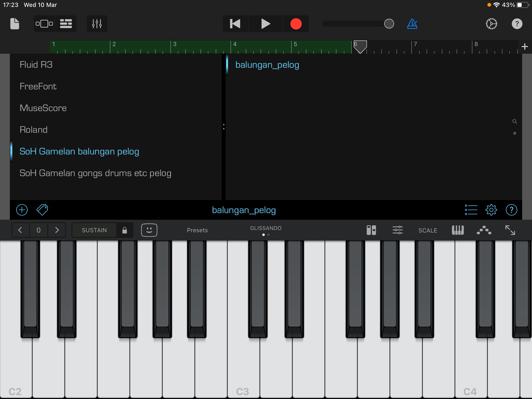532x399 pixels.
Task: Open the keyboard controls sliders icon
Action: tap(398, 230)
